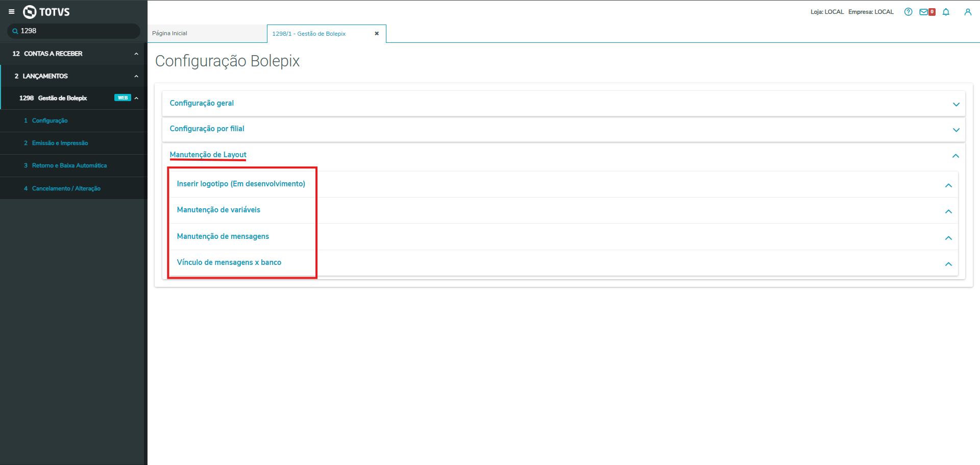This screenshot has width=980, height=465.
Task: Collapse the 1298 Gestão de Bolepix chevron
Action: click(136, 98)
